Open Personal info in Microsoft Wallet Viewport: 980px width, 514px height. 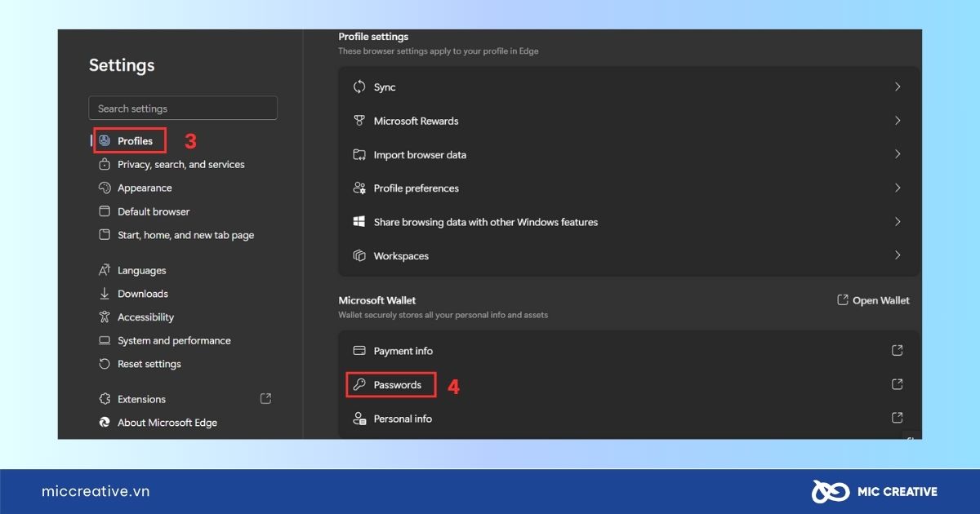629,419
